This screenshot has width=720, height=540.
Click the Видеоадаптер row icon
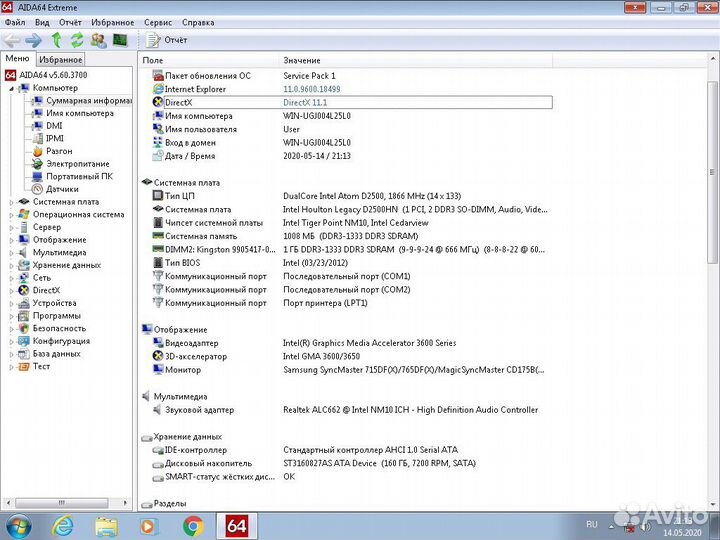tap(158, 343)
